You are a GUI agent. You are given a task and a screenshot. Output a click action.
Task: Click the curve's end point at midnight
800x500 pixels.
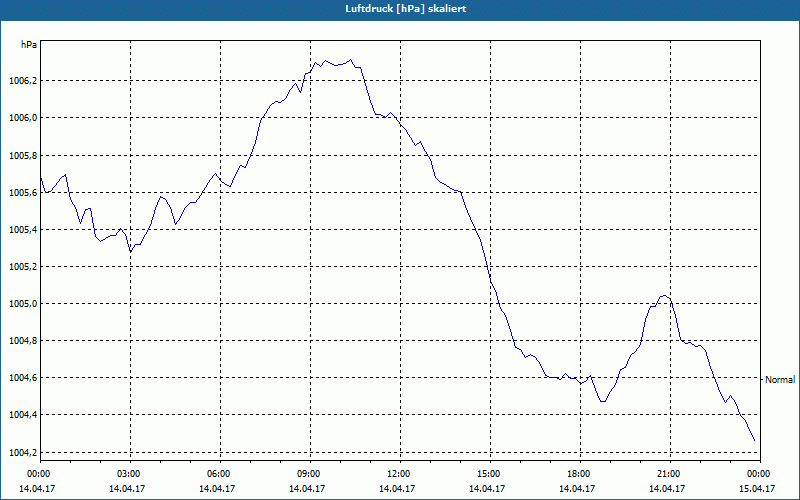pos(755,441)
